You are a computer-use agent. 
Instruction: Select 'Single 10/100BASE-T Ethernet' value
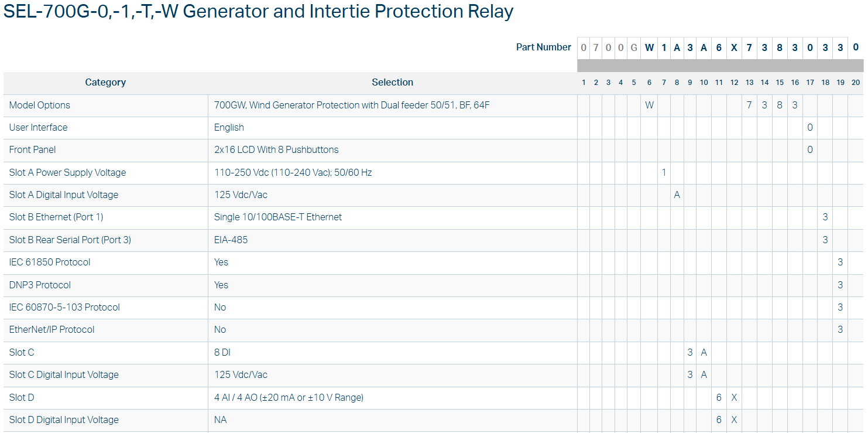[278, 217]
